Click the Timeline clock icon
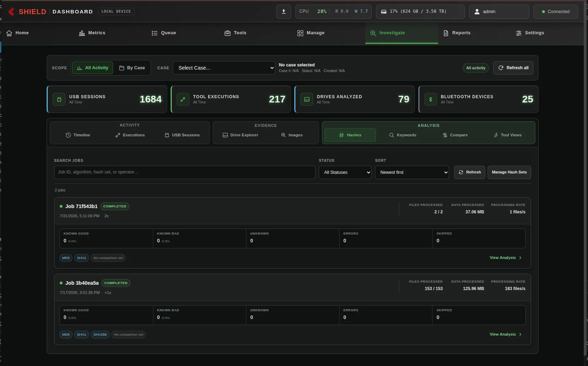The width and height of the screenshot is (588, 366). (68, 135)
